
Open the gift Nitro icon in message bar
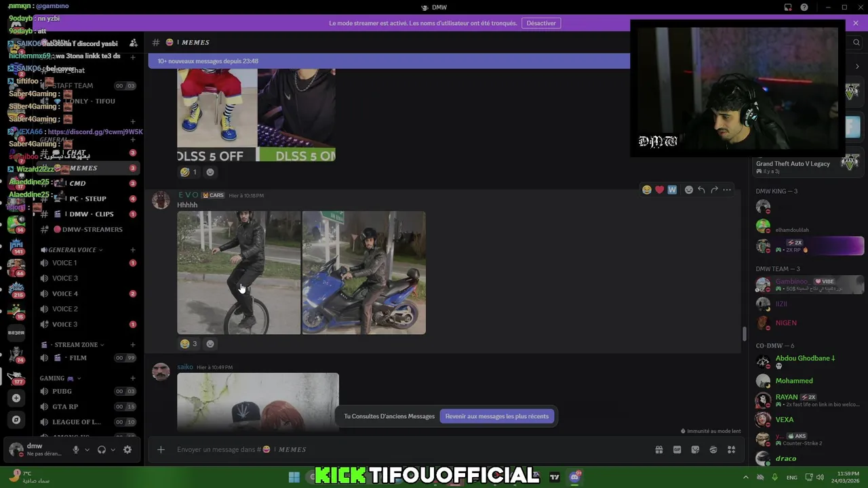(x=658, y=449)
